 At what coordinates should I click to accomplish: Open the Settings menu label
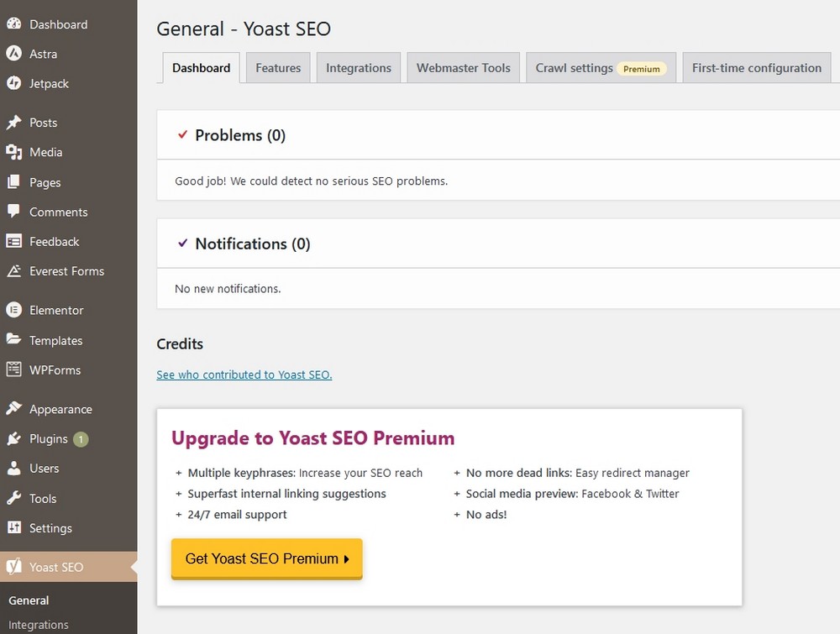pos(50,528)
